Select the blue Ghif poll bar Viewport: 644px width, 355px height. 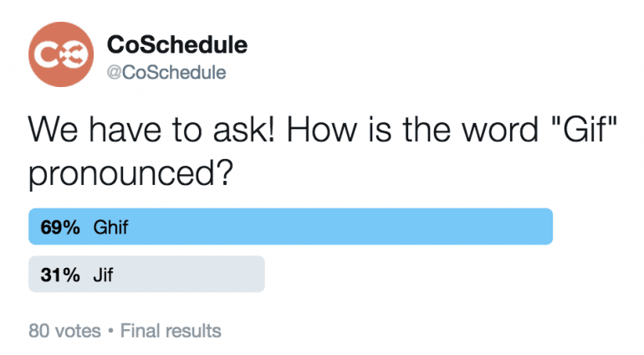pyautogui.click(x=290, y=227)
